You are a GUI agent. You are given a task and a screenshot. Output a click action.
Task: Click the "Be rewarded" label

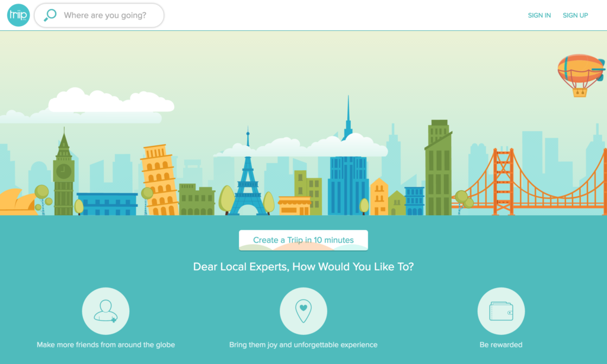(x=501, y=344)
